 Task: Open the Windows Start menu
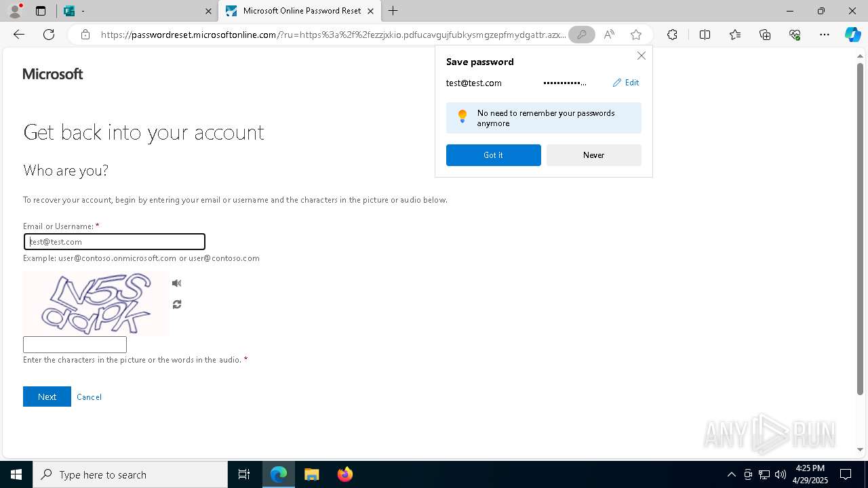[16, 474]
